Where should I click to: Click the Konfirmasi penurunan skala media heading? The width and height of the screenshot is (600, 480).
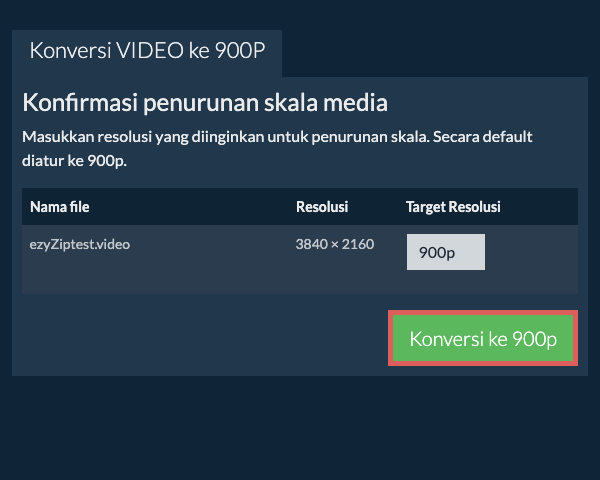tap(205, 102)
